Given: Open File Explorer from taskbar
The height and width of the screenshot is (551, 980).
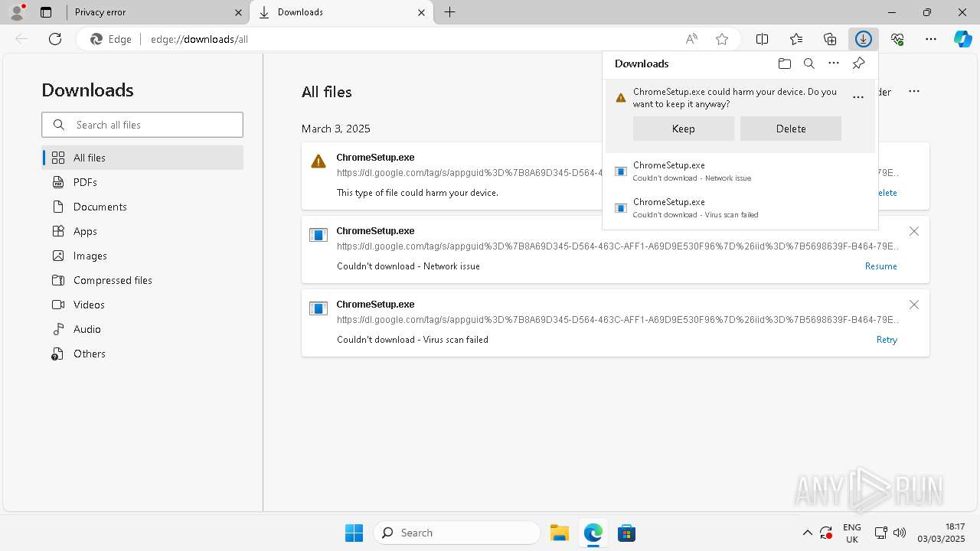Looking at the screenshot, I should click(x=560, y=533).
